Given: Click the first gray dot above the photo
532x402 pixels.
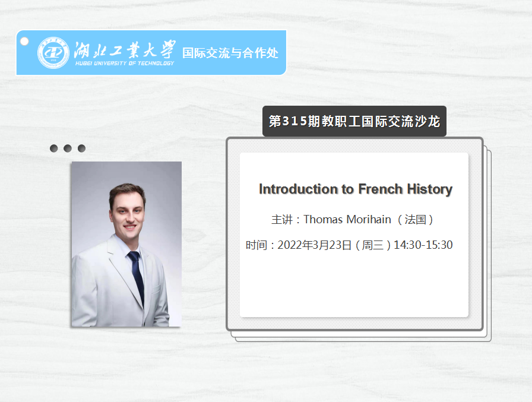Looking at the screenshot, I should 54,148.
